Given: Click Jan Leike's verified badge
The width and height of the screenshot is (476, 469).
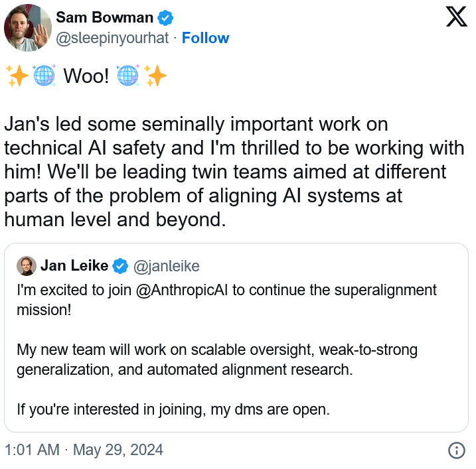Looking at the screenshot, I should click(120, 266).
